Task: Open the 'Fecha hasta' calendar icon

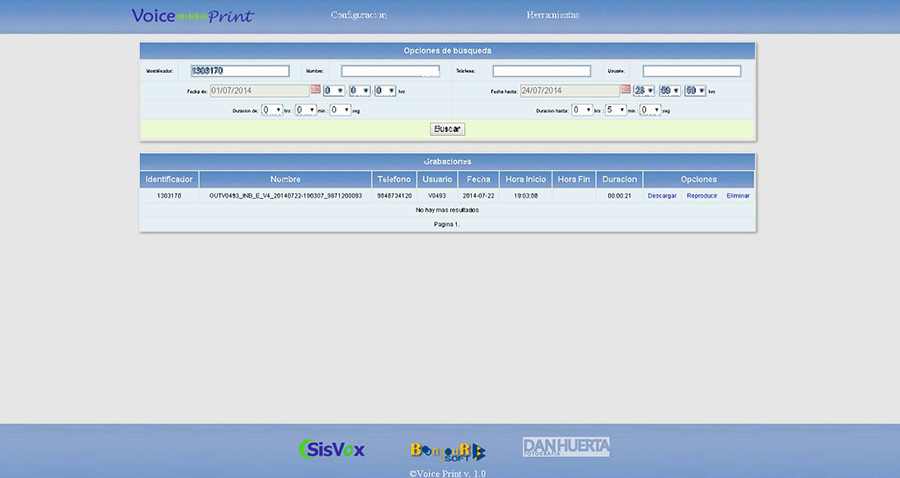Action: (x=625, y=90)
